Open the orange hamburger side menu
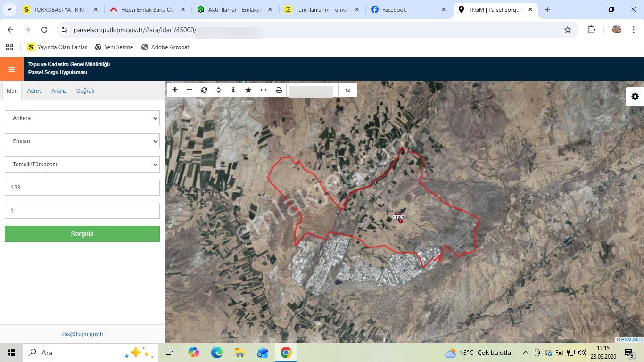644x362 pixels. (x=12, y=69)
